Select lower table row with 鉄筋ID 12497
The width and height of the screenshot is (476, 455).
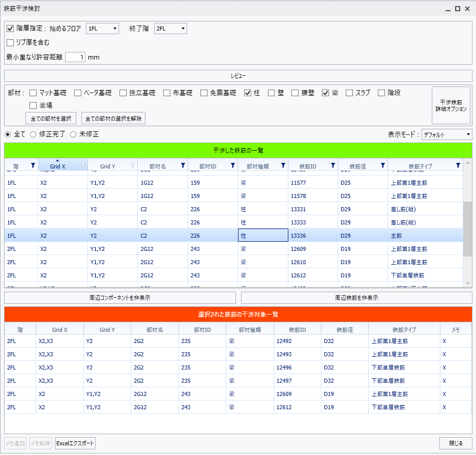[238, 381]
